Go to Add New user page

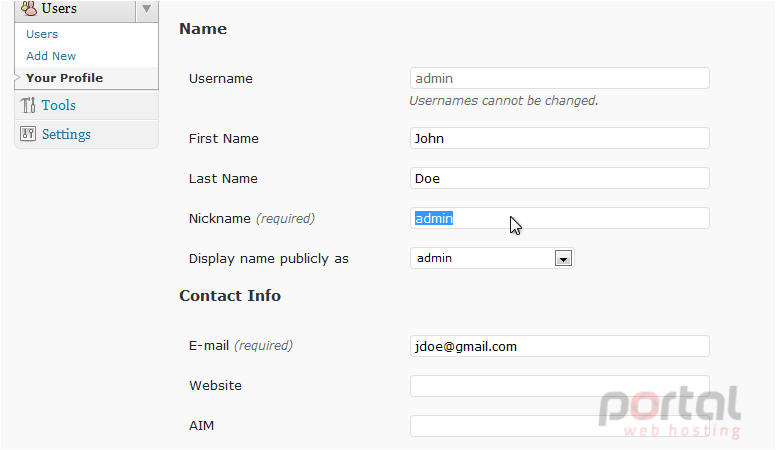[x=51, y=56]
